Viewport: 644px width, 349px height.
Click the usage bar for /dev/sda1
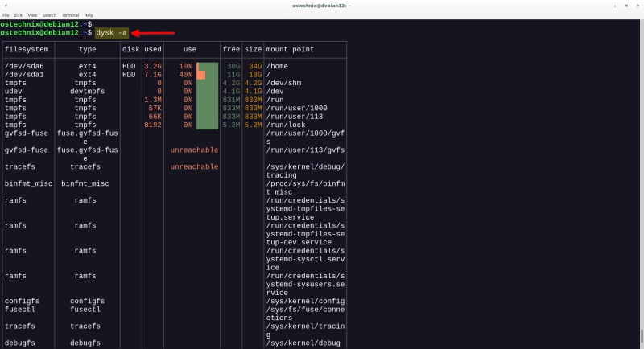(208, 75)
